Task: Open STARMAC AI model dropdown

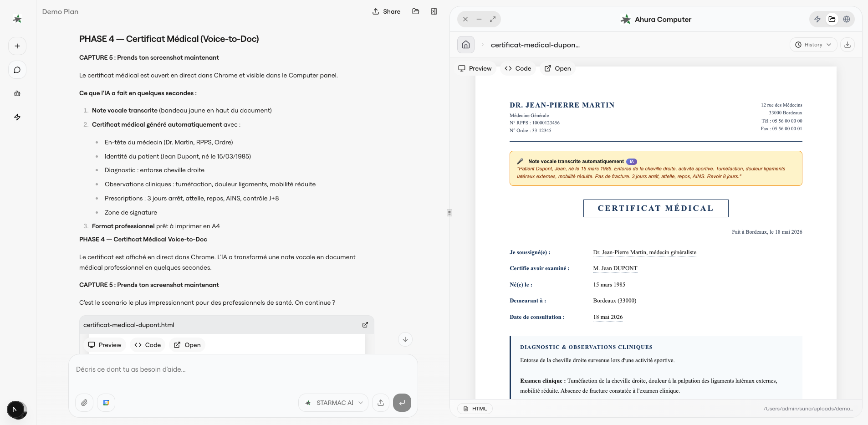Action: coord(333,403)
